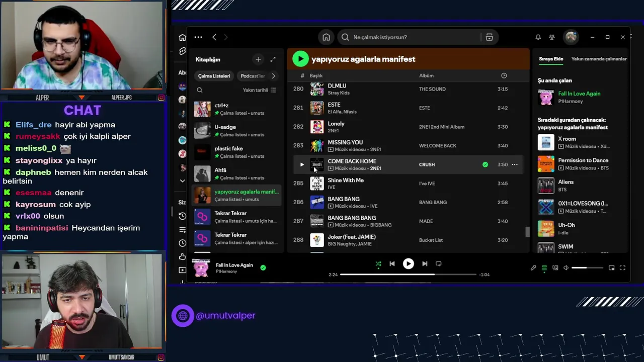
Task: Create a playlist with the plus button
Action: click(258, 59)
